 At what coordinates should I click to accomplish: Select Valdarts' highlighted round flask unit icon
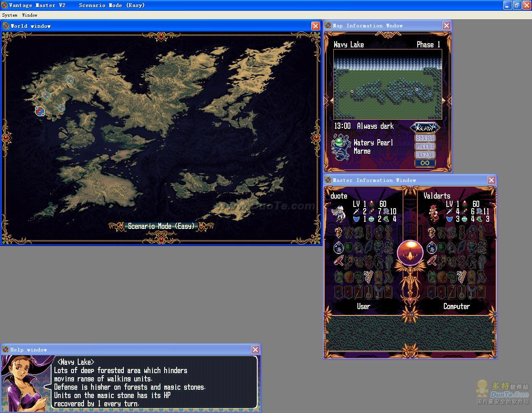point(432,248)
